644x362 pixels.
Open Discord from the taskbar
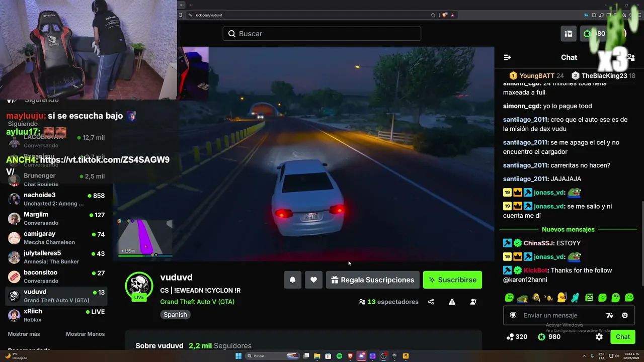(x=361, y=356)
